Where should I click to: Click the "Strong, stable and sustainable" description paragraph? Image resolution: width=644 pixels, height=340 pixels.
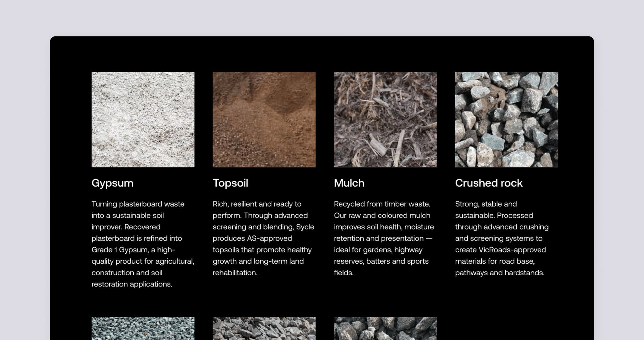[x=502, y=238]
